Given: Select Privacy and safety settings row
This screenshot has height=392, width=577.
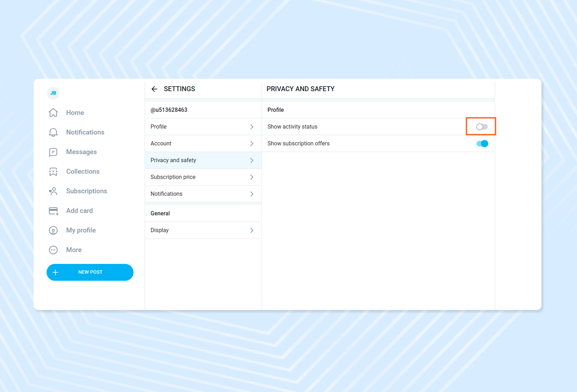Looking at the screenshot, I should coord(203,160).
